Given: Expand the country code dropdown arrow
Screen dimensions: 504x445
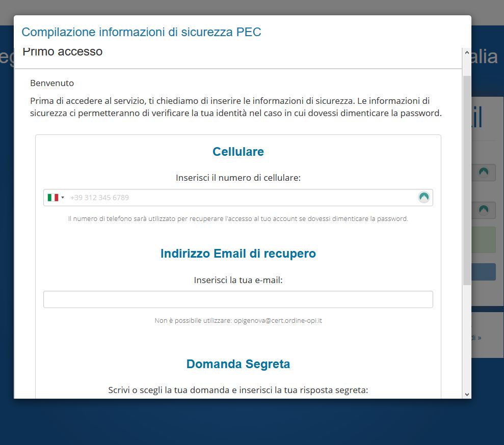Looking at the screenshot, I should [63, 198].
